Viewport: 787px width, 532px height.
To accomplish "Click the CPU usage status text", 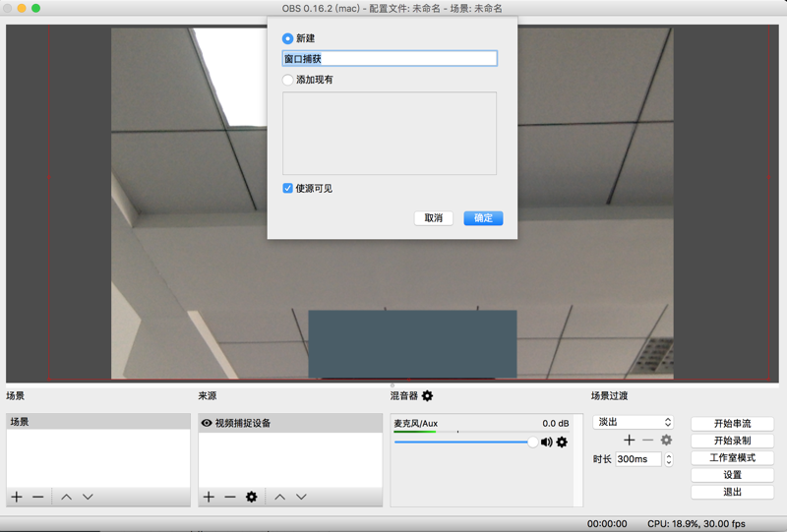I will (696, 524).
